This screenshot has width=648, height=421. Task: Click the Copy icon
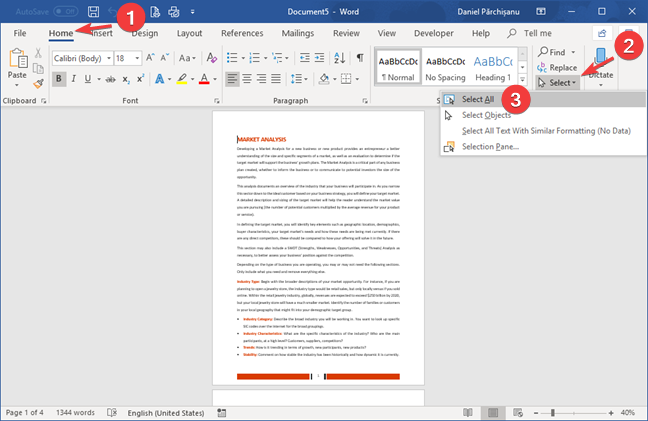(38, 68)
